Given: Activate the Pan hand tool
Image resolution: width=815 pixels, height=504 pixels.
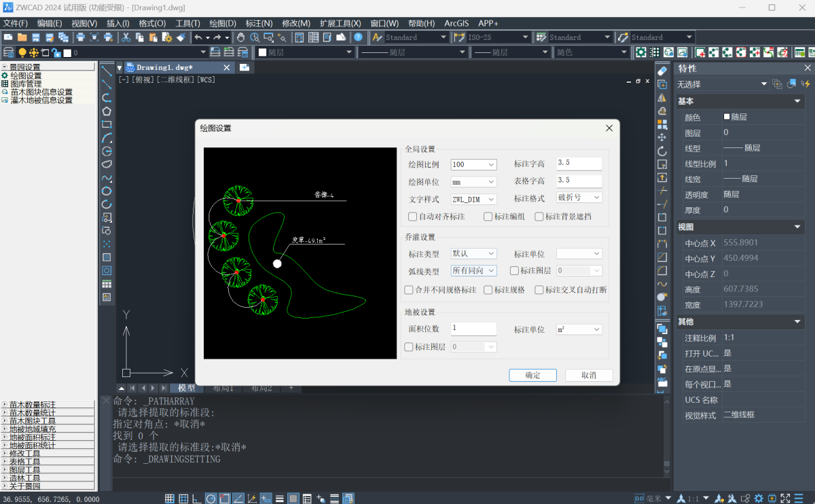Looking at the screenshot, I should click(x=240, y=37).
